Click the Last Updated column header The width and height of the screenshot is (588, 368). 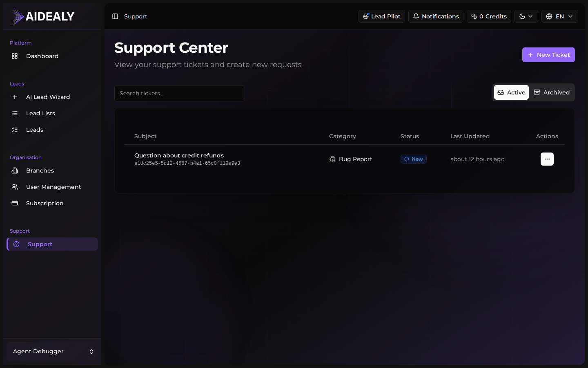(470, 136)
